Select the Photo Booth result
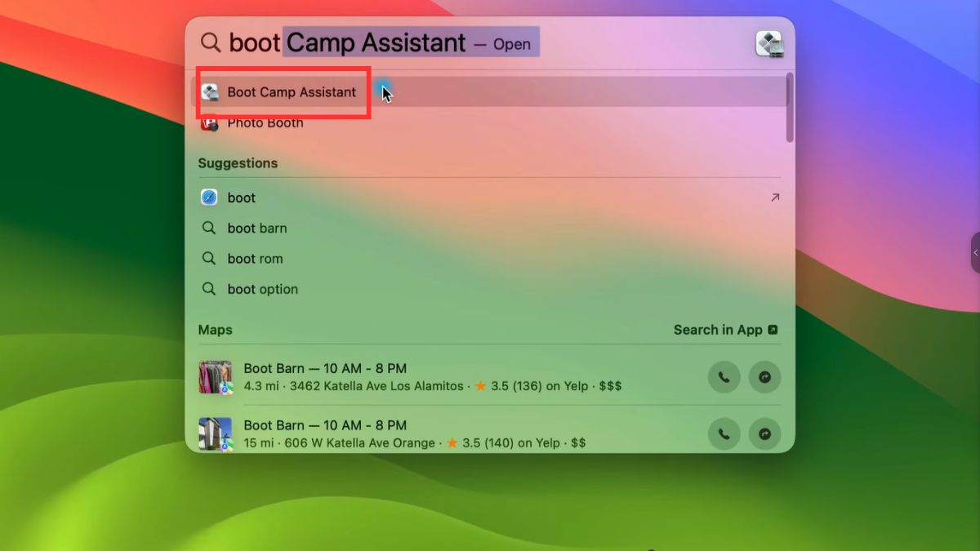Viewport: 980px width, 551px height. click(x=488, y=122)
